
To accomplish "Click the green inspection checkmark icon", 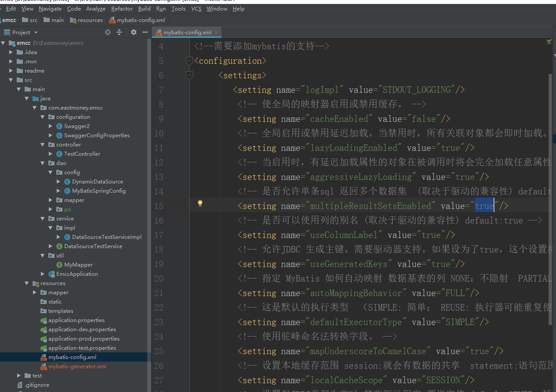I will pos(549,41).
